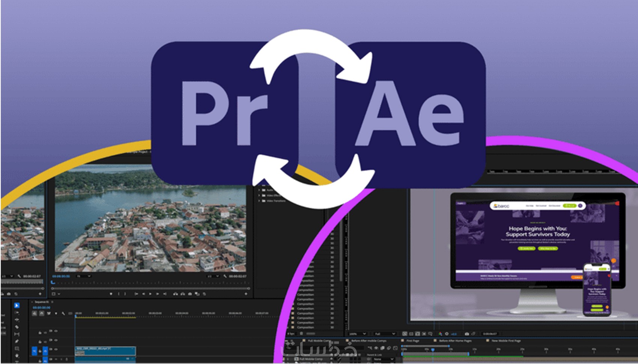The width and height of the screenshot is (638, 364).
Task: Go to Out point in Program monitor
Action: coord(165,294)
